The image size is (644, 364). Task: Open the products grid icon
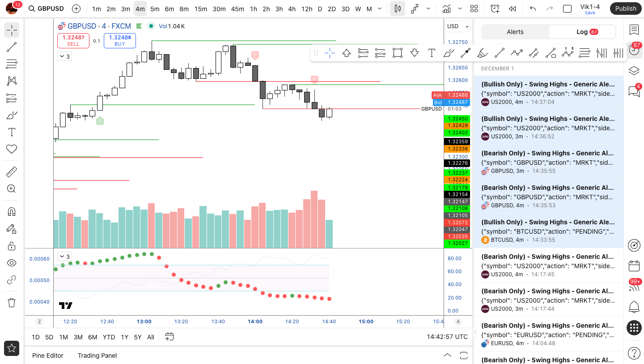pyautogui.click(x=634, y=328)
